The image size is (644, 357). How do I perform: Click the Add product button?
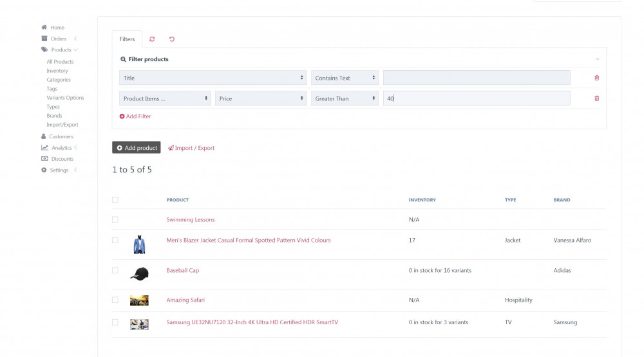tap(137, 148)
